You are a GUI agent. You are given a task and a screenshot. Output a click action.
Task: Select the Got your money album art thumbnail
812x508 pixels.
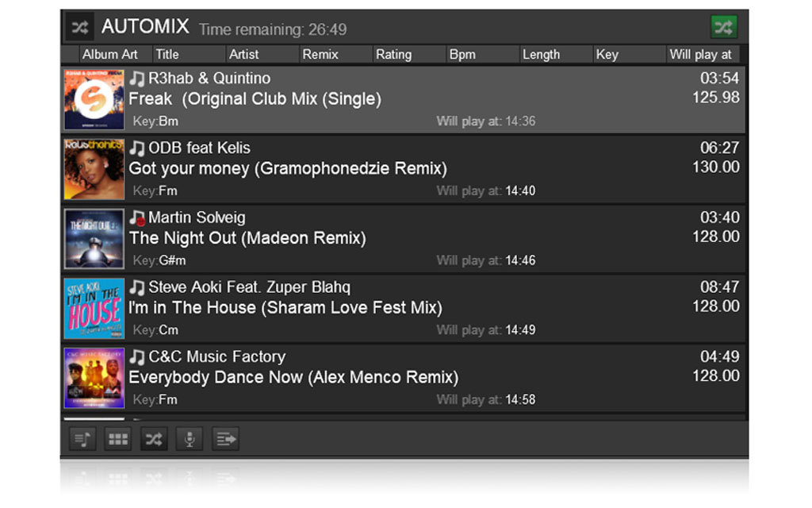[94, 169]
